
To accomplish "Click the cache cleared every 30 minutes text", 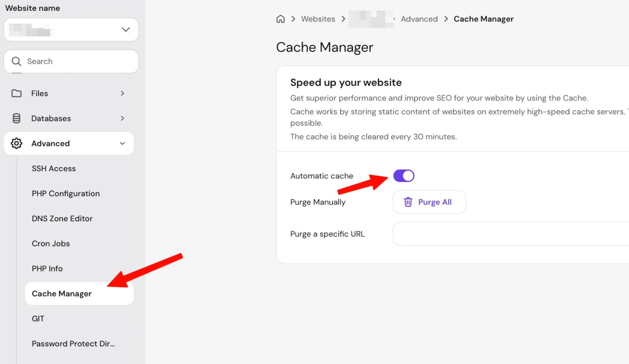I will click(373, 137).
